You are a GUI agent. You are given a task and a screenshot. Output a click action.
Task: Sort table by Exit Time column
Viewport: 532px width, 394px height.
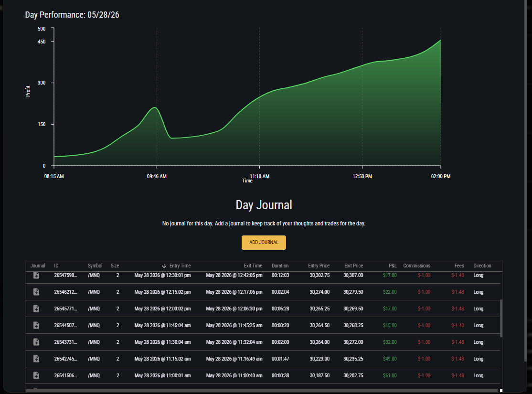[253, 266]
